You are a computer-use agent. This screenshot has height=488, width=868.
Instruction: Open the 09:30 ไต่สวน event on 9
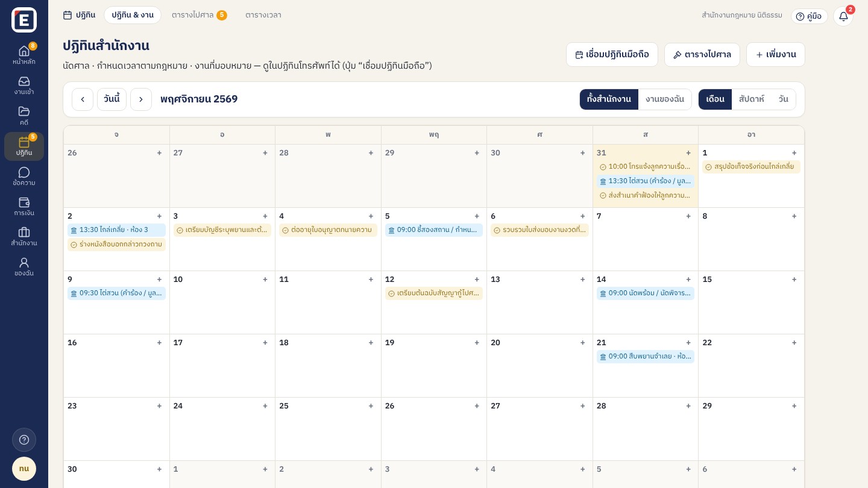pyautogui.click(x=116, y=293)
